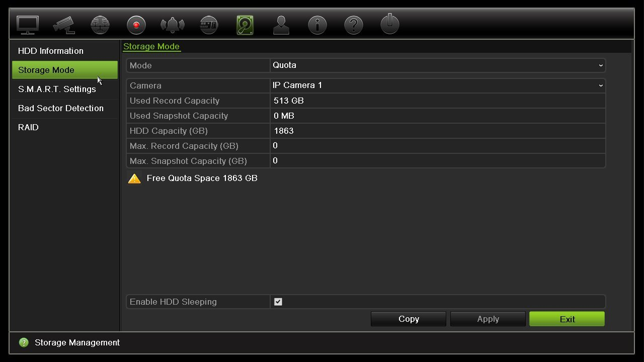644x362 pixels.
Task: Expand the Camera dropdown showing IP Camera 1
Action: (438, 85)
